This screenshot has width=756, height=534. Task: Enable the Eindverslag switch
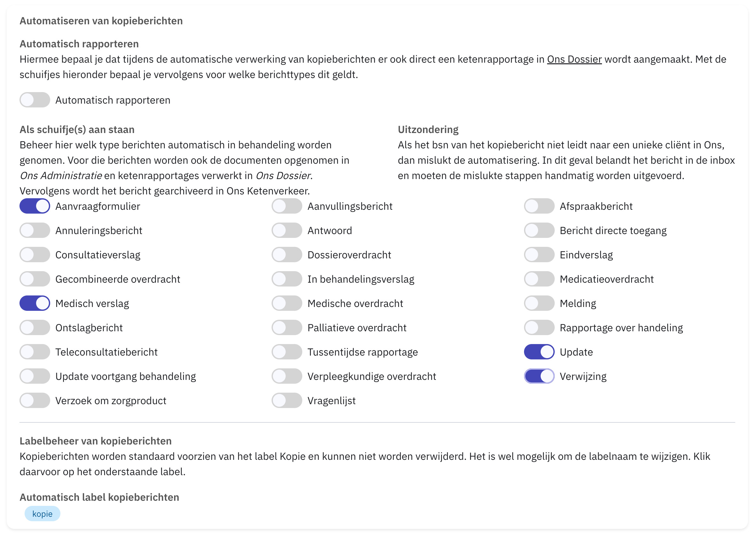coord(539,255)
